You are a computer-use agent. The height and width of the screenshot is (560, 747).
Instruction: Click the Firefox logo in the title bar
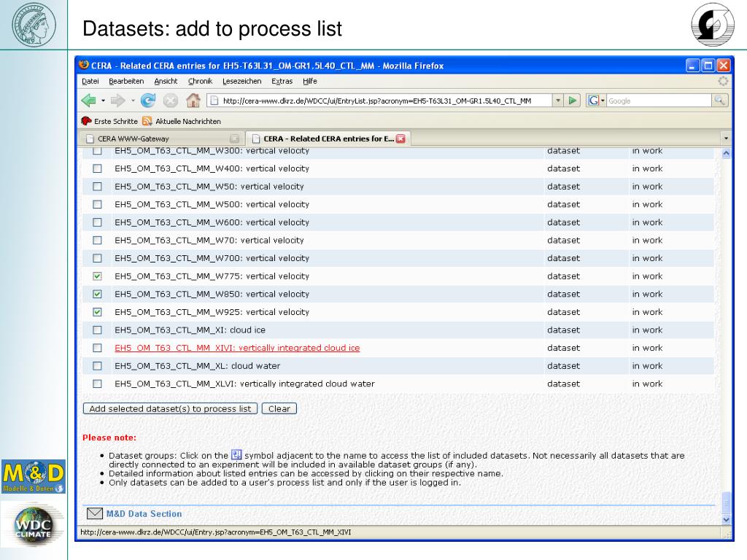(85, 65)
